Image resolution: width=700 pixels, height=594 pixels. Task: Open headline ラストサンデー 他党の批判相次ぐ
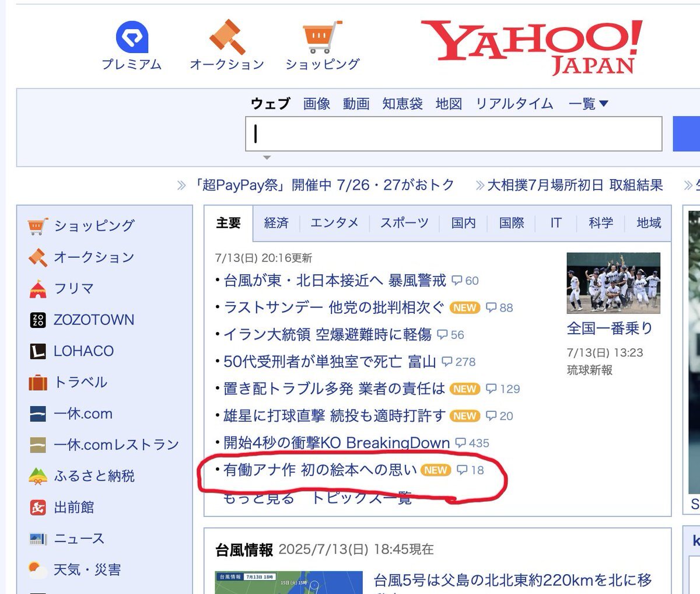pyautogui.click(x=334, y=308)
